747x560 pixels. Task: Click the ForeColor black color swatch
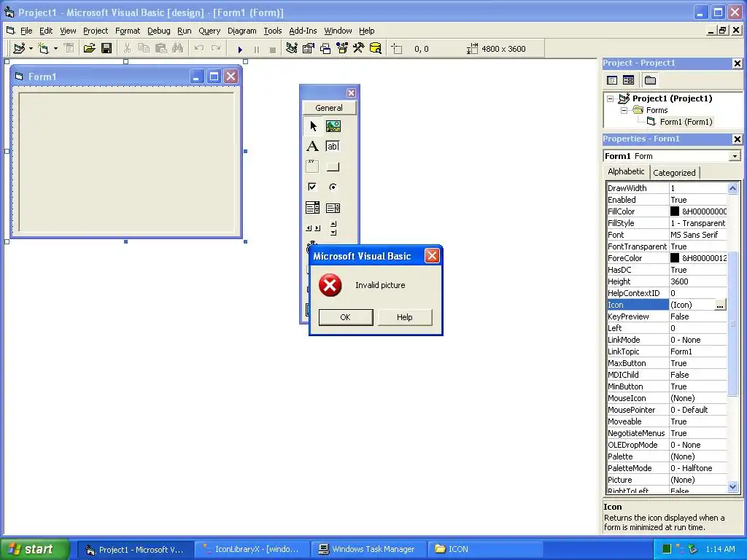675,258
